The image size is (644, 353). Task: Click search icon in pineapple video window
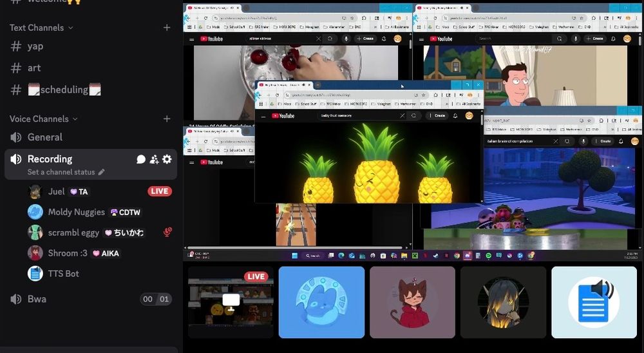coord(413,116)
